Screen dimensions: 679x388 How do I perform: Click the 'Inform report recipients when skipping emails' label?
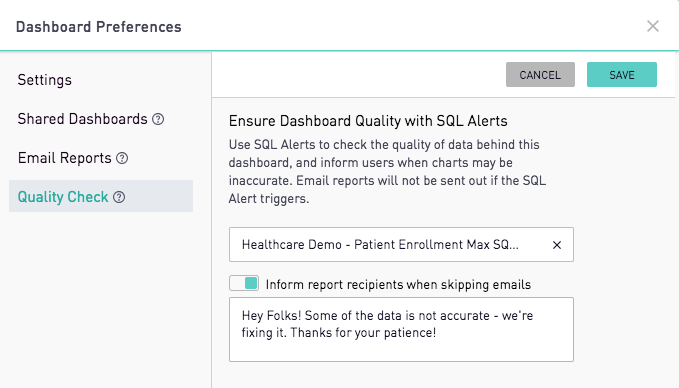coord(398,285)
